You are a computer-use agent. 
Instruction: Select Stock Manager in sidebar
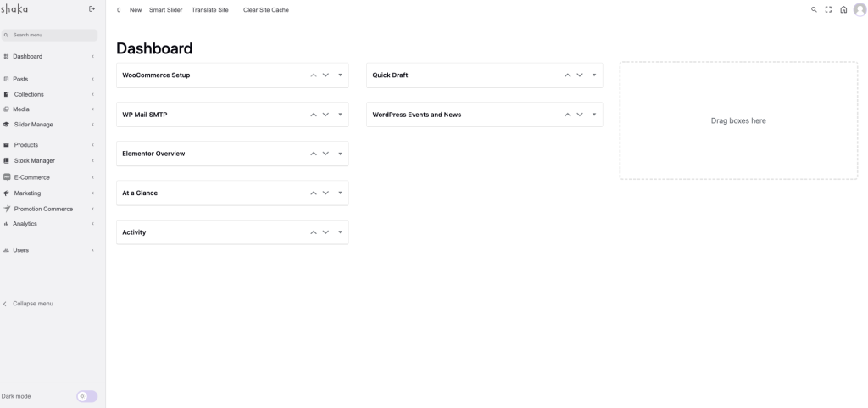(34, 160)
